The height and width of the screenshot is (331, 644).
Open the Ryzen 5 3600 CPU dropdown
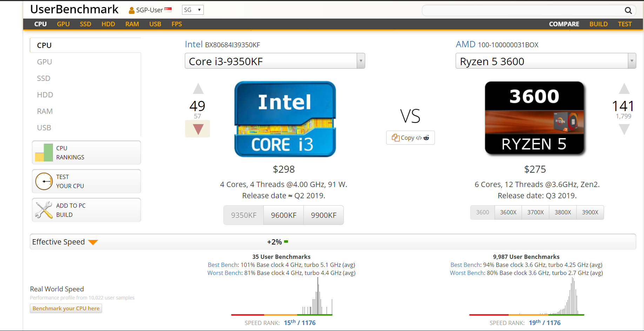[546, 61]
